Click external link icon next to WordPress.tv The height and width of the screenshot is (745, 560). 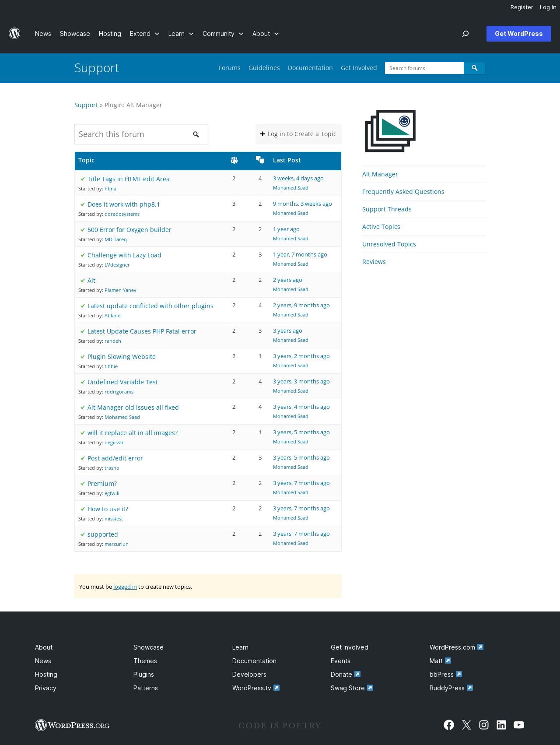pyautogui.click(x=276, y=688)
